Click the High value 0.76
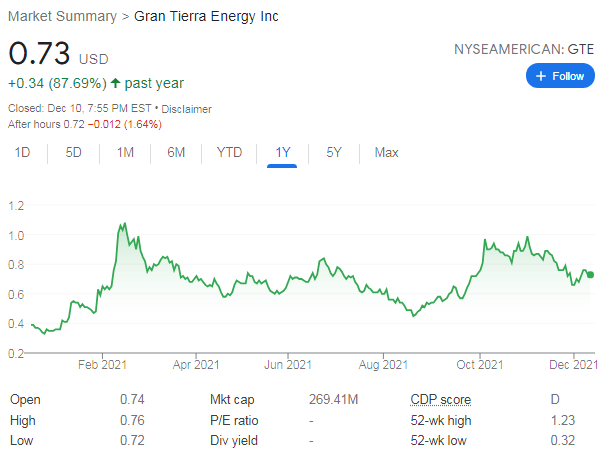 point(132,420)
